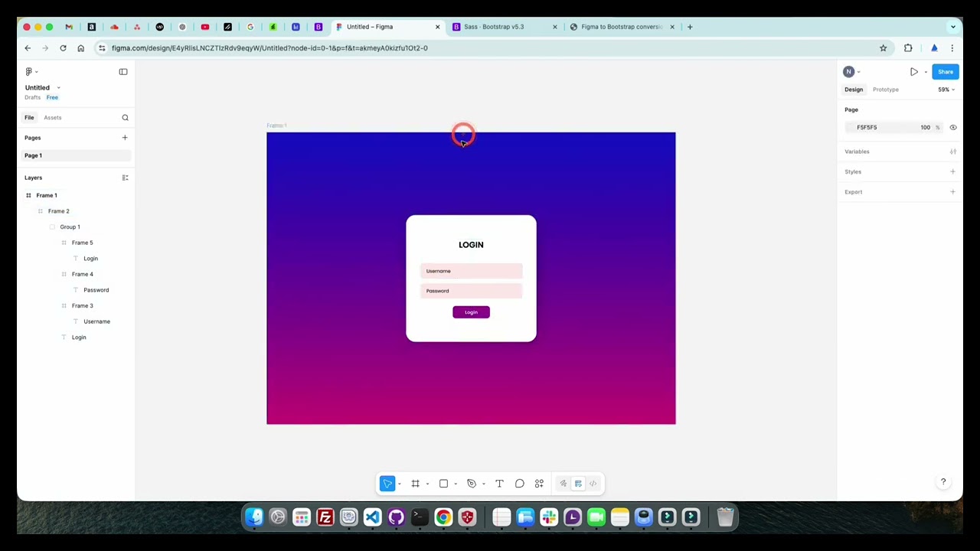Open shape tools dropdown arrow
980x551 pixels.
coord(456,484)
